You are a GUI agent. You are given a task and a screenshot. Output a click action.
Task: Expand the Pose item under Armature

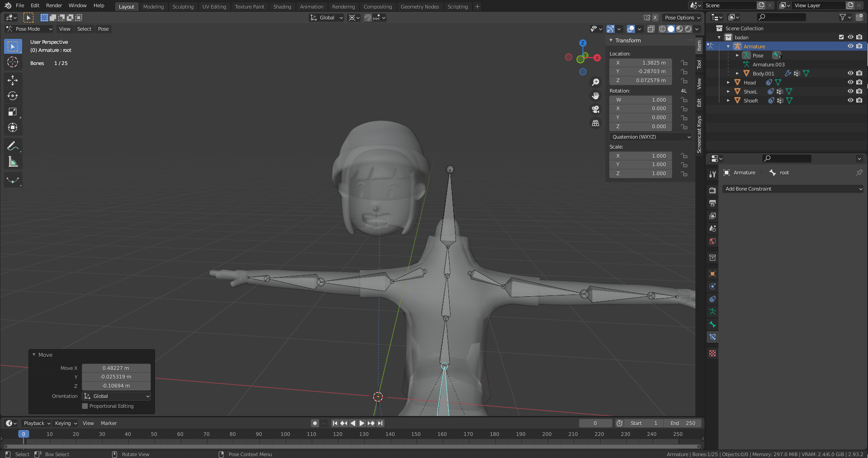[x=737, y=55]
